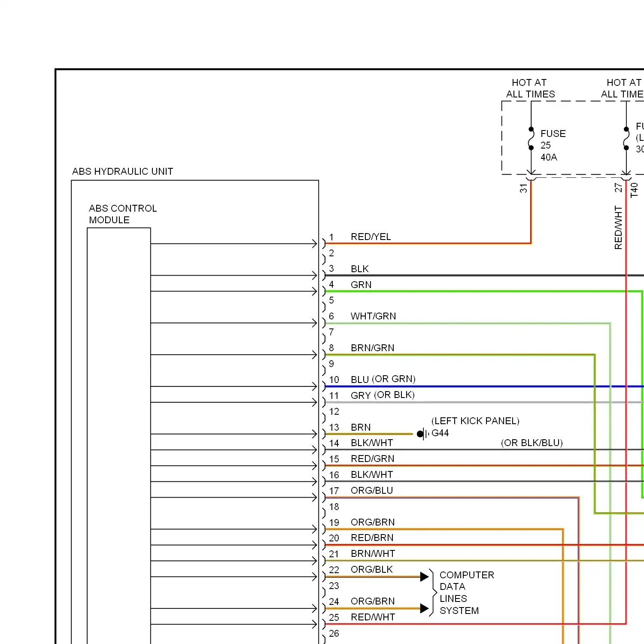Image resolution: width=644 pixels, height=644 pixels.
Task: Click pin number 2 on the connector
Action: pos(331,253)
